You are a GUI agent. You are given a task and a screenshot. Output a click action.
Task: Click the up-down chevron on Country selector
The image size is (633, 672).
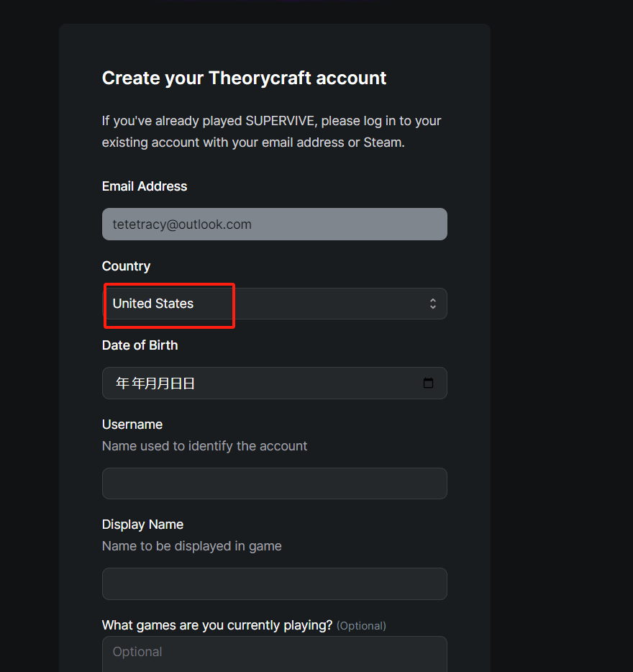pos(433,304)
